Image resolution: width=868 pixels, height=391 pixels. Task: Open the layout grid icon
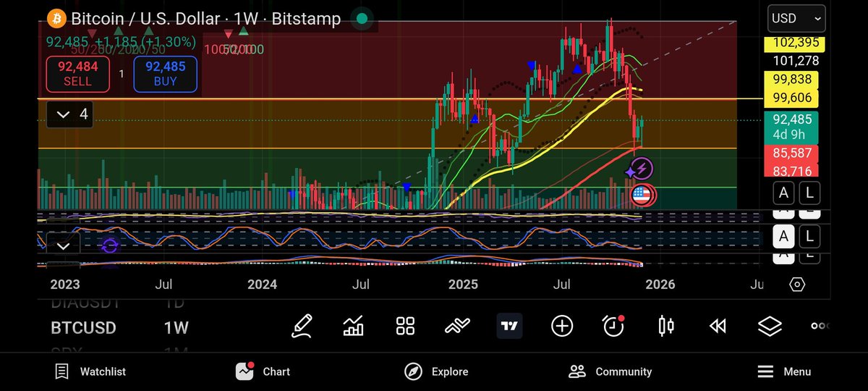(405, 327)
